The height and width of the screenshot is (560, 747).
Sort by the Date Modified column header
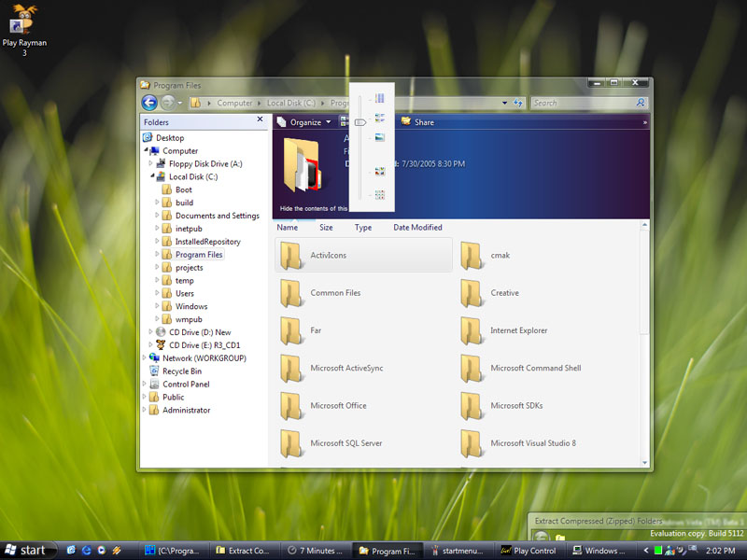tap(417, 227)
